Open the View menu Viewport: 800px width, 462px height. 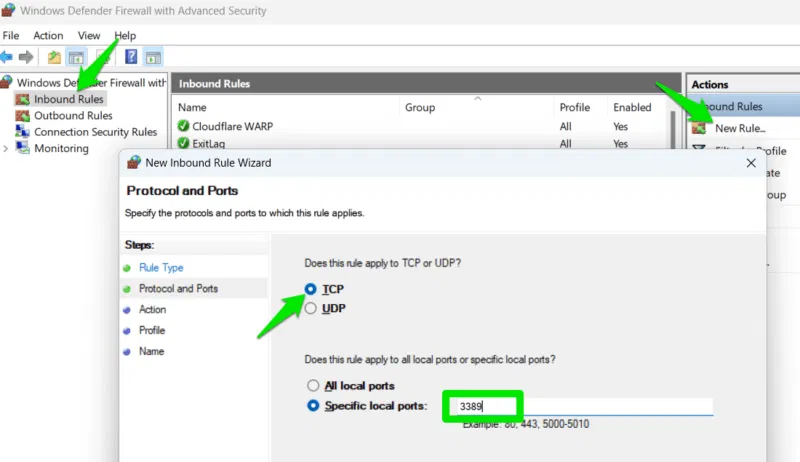pyautogui.click(x=89, y=36)
